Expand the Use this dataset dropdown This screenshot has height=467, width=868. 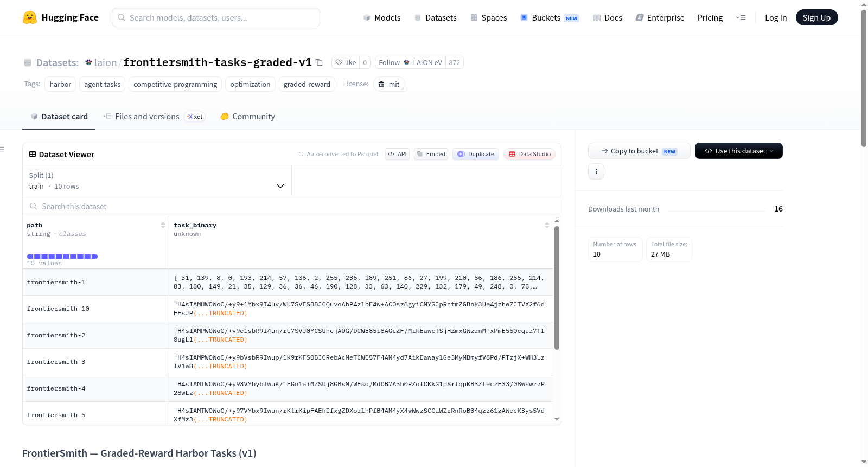738,151
